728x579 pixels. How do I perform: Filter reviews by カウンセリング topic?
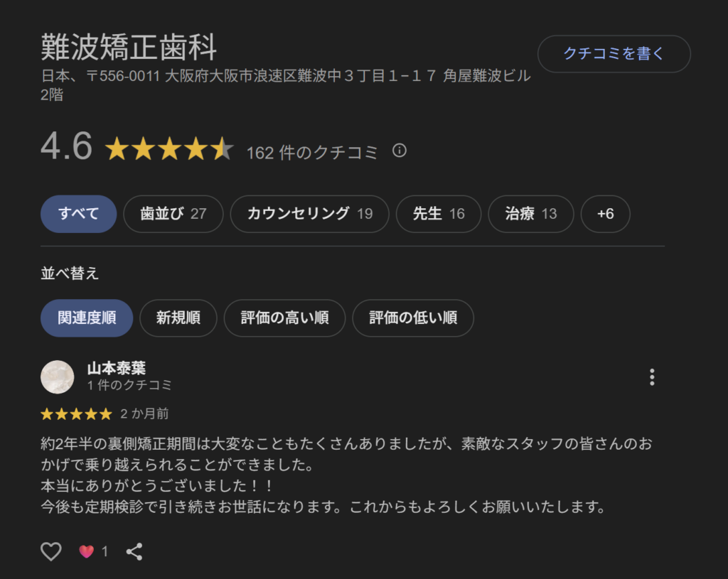coord(309,214)
